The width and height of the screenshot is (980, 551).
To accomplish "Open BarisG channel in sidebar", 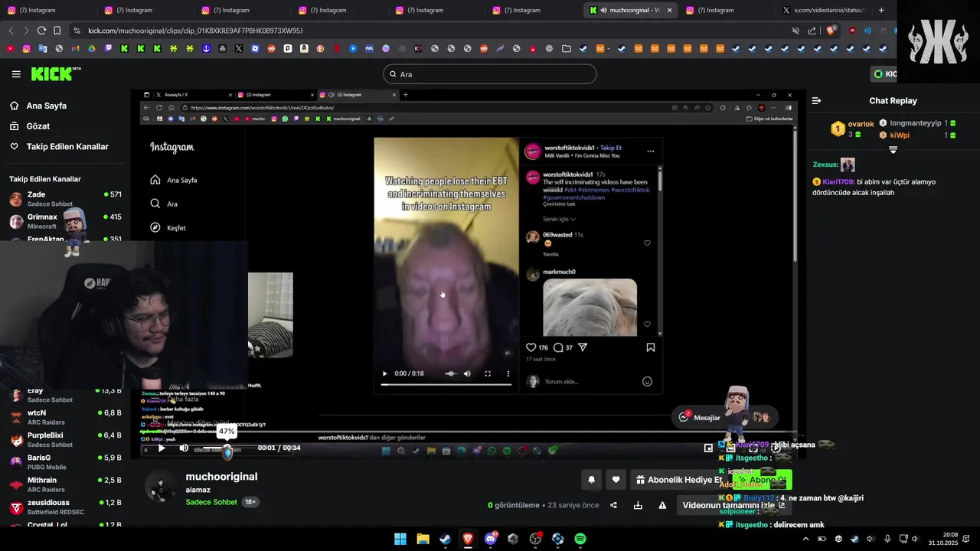I will tap(65, 462).
